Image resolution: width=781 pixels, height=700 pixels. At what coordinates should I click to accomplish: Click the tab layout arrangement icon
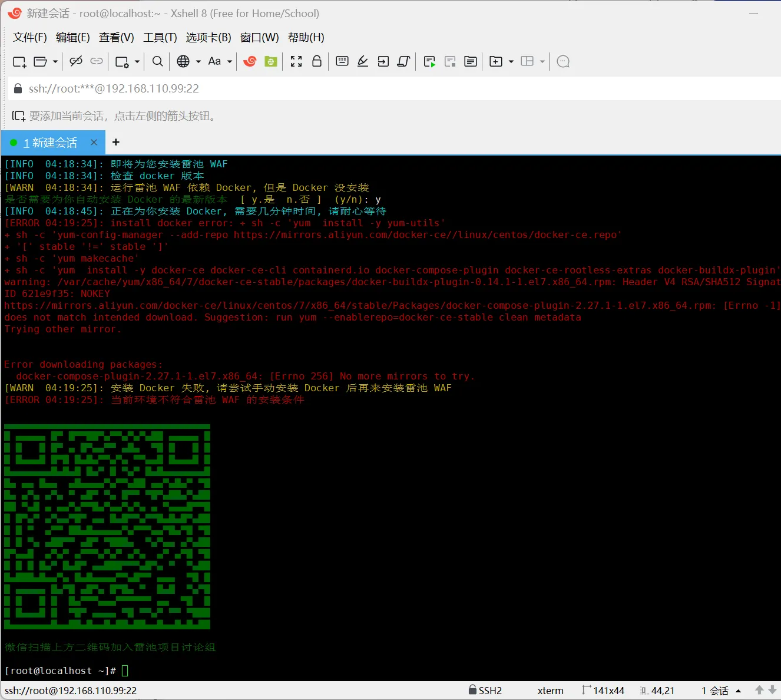527,61
